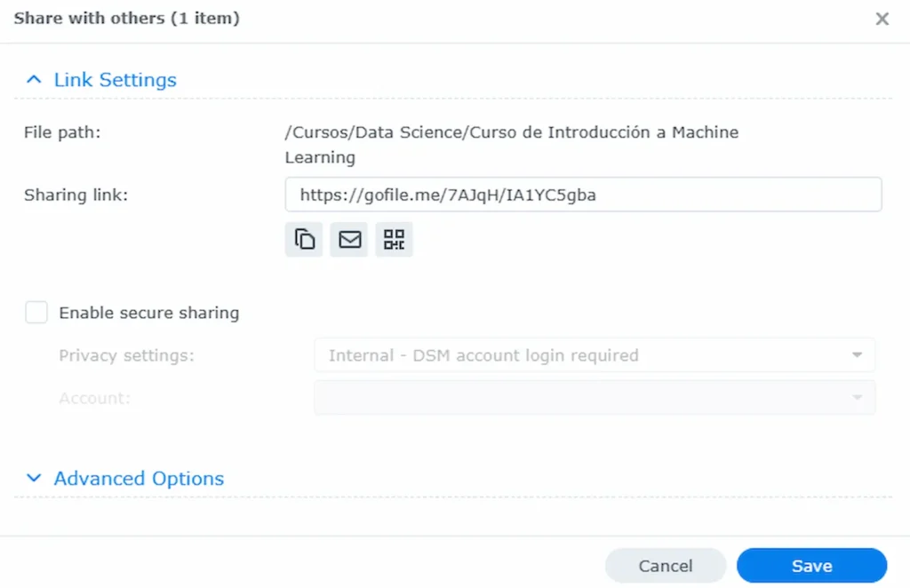Viewport: 910px width, 588px height.
Task: Send the sharing link by email
Action: (x=349, y=239)
